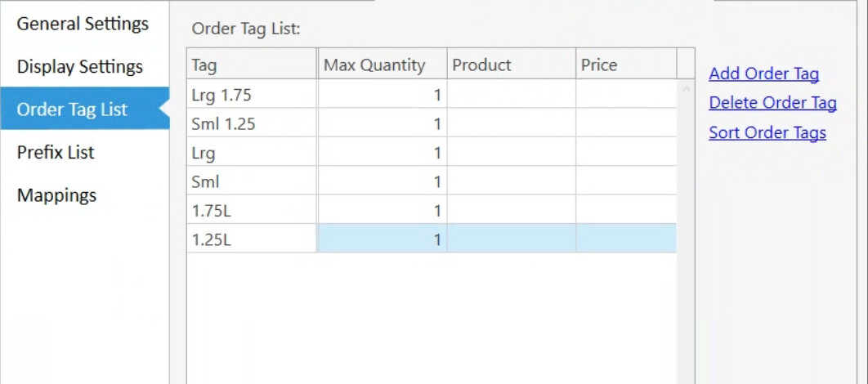This screenshot has height=384, width=868.
Task: Click the Price cell for Lrg 1.75
Action: (x=626, y=95)
